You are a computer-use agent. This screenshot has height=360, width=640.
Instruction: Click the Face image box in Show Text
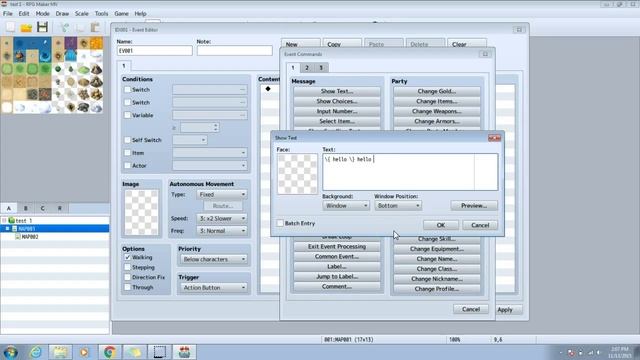coord(297,174)
